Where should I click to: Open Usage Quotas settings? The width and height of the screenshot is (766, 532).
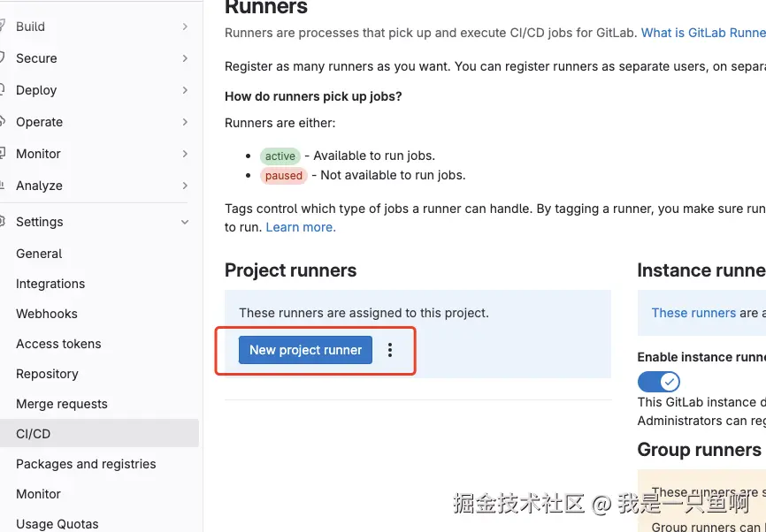(x=57, y=524)
